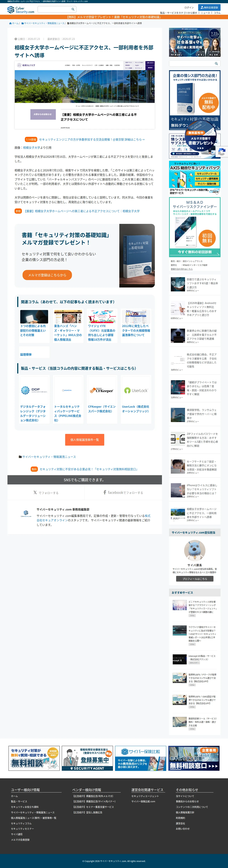The image size is (228, 868).
Task: Click the 相模女子大学 website screenshot image
Action: 85,95
